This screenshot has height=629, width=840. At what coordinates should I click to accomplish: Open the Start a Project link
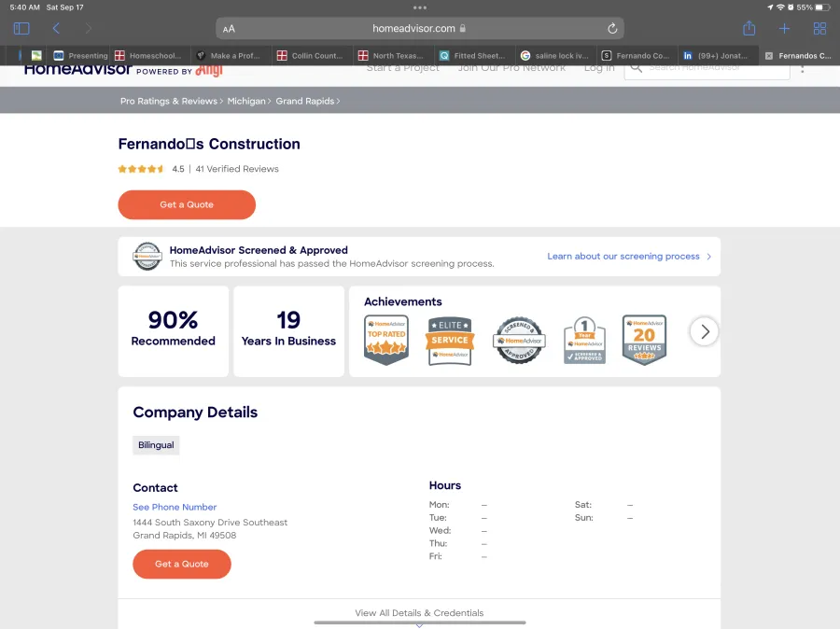point(403,68)
